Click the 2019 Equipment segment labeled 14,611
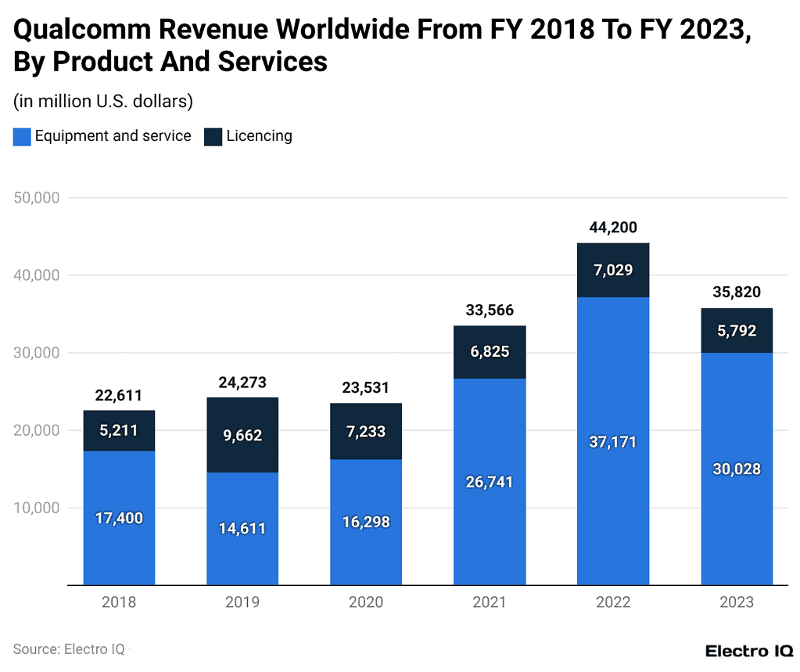 (x=242, y=528)
